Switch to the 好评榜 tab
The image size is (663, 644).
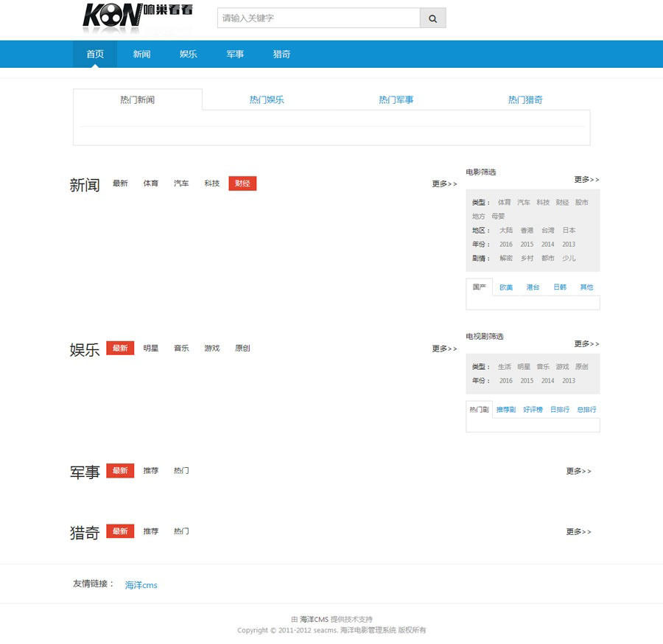pyautogui.click(x=533, y=410)
